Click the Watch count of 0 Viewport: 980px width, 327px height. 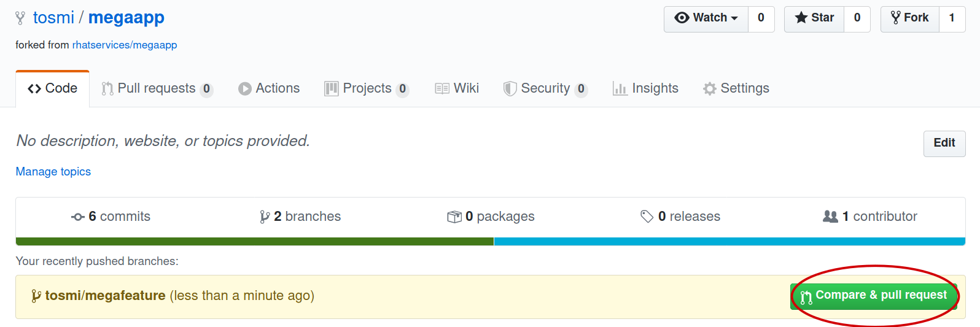click(761, 18)
